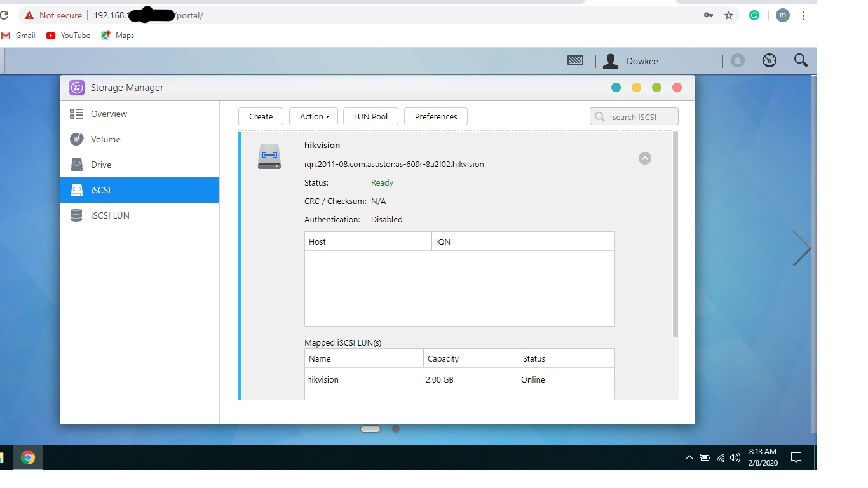868x488 pixels.
Task: Open the Drive section
Action: [100, 165]
